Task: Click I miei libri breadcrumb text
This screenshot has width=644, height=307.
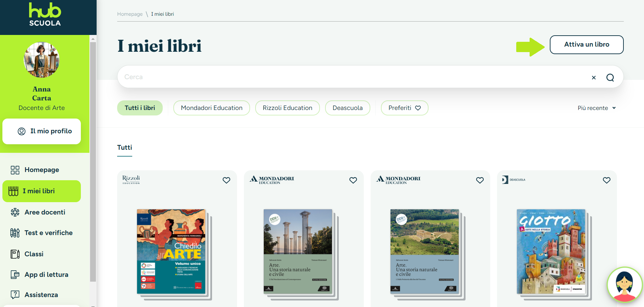Action: (x=162, y=14)
